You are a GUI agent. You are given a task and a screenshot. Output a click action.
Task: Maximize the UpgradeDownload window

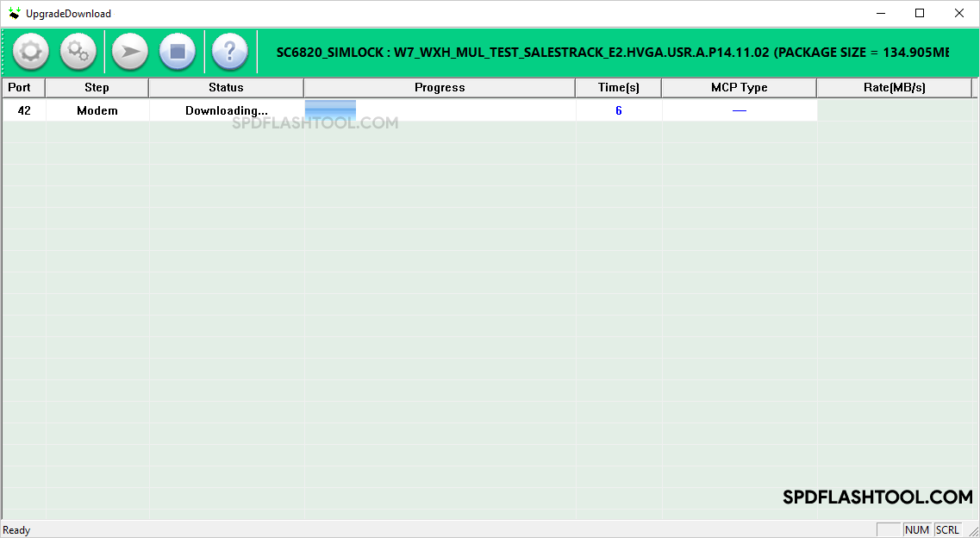[x=920, y=13]
